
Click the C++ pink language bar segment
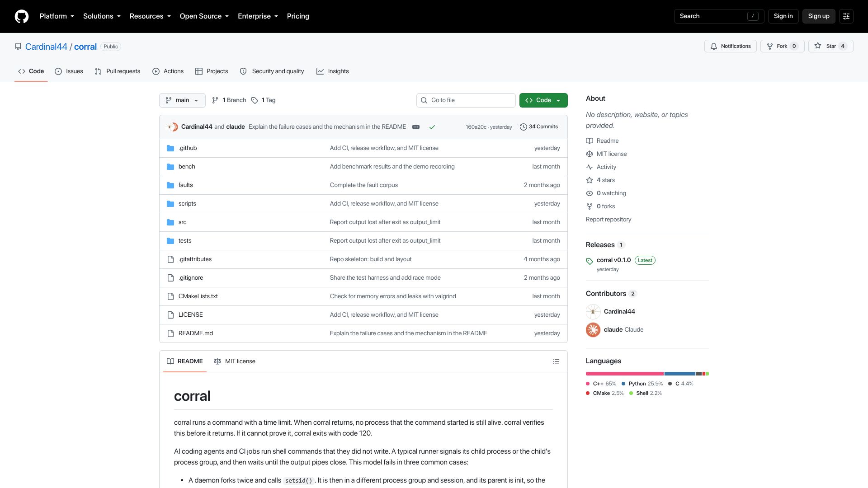pyautogui.click(x=625, y=374)
